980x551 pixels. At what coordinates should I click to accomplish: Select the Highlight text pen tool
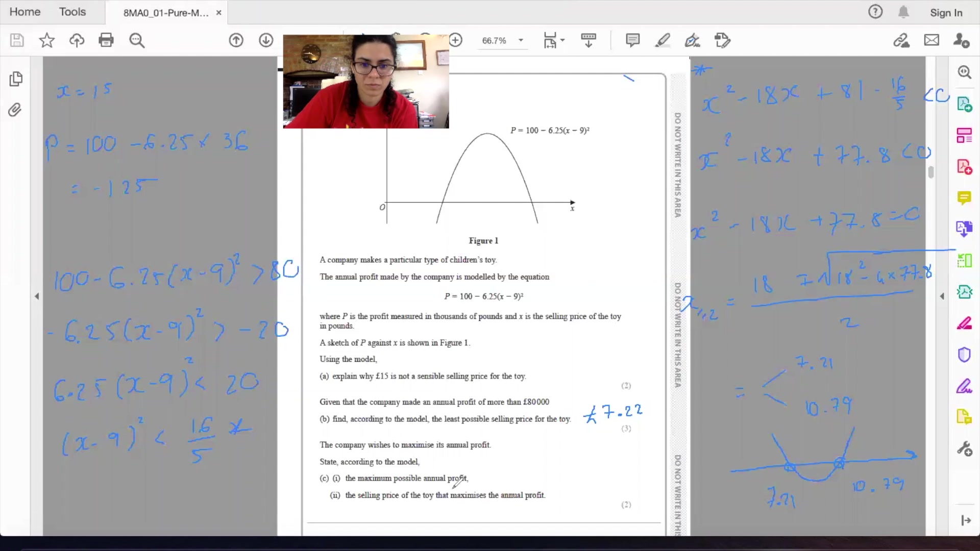(x=663, y=40)
